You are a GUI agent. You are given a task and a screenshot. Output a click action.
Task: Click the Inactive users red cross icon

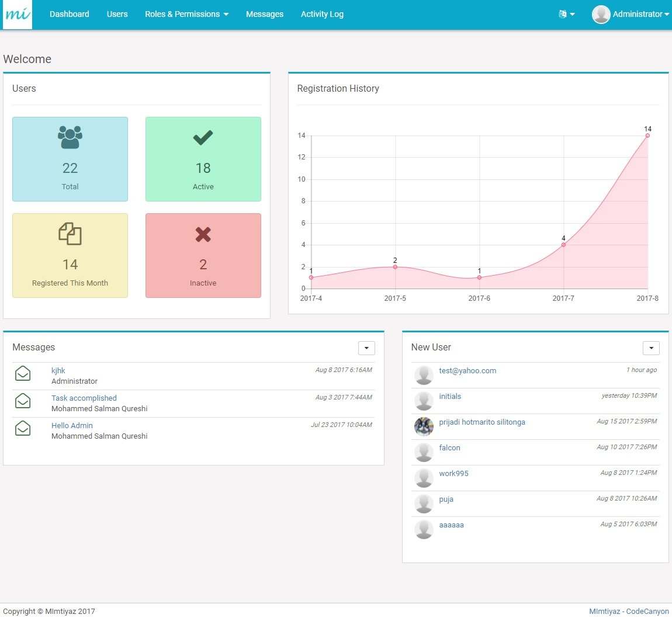pyautogui.click(x=203, y=234)
